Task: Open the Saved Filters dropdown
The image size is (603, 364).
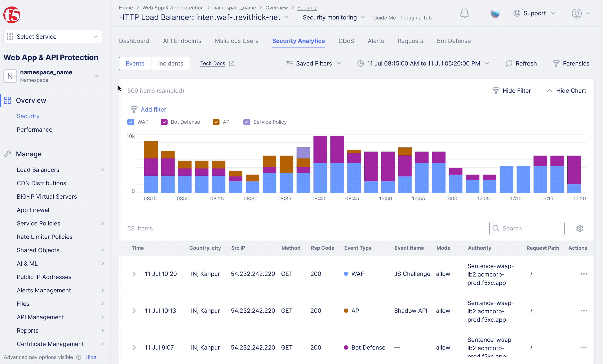Action: click(314, 64)
